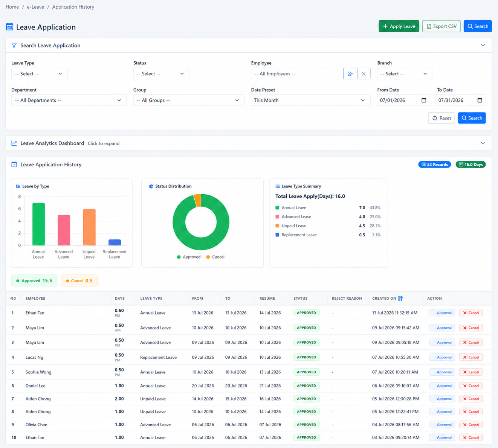
Task: Open the Leave Type dropdown
Action: [40, 73]
